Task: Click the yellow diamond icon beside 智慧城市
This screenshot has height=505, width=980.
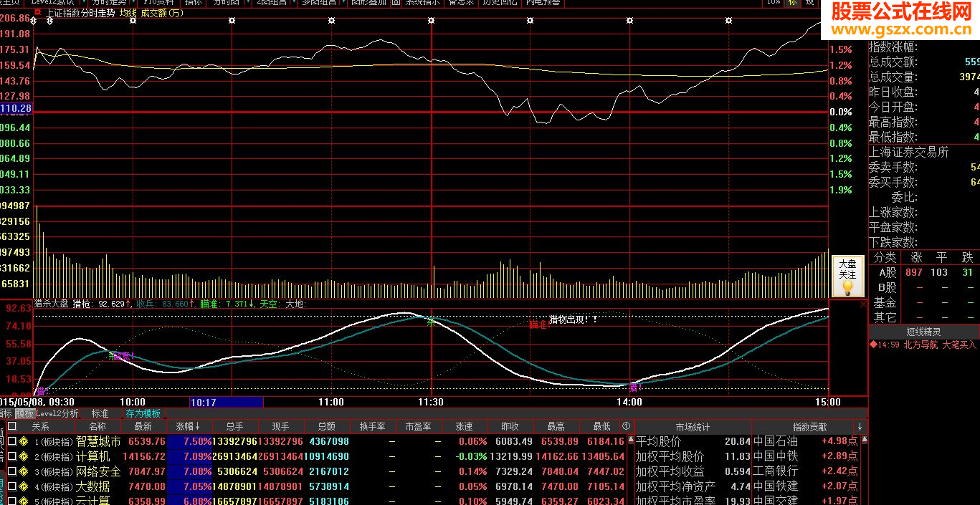Action: point(23,442)
